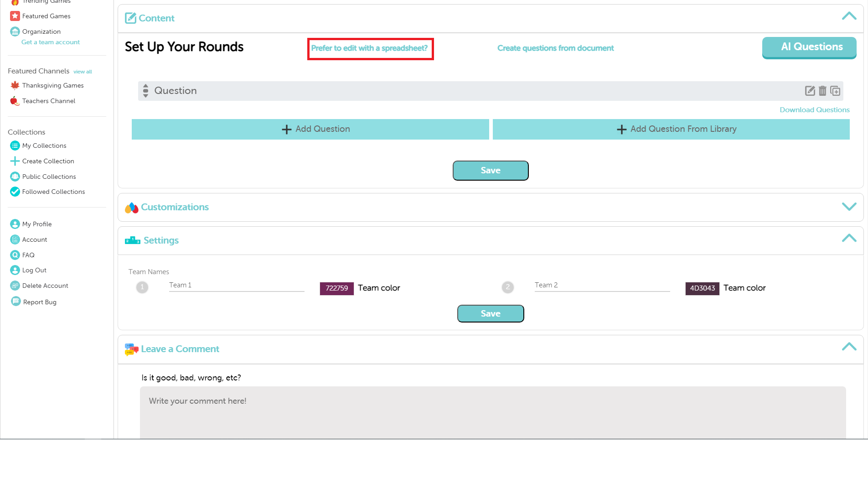Open My Collections in sidebar
868x489 pixels.
click(44, 146)
